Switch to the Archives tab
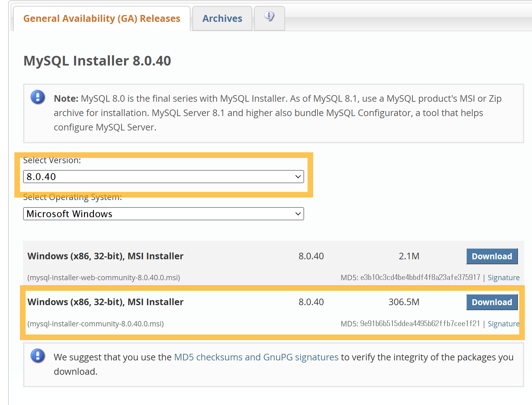532x405 pixels. (222, 19)
